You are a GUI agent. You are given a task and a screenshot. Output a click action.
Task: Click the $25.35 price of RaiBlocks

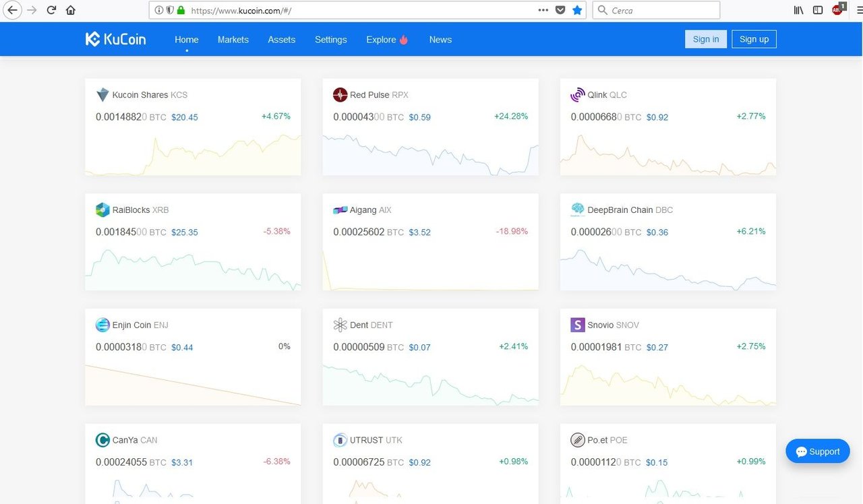[185, 232]
